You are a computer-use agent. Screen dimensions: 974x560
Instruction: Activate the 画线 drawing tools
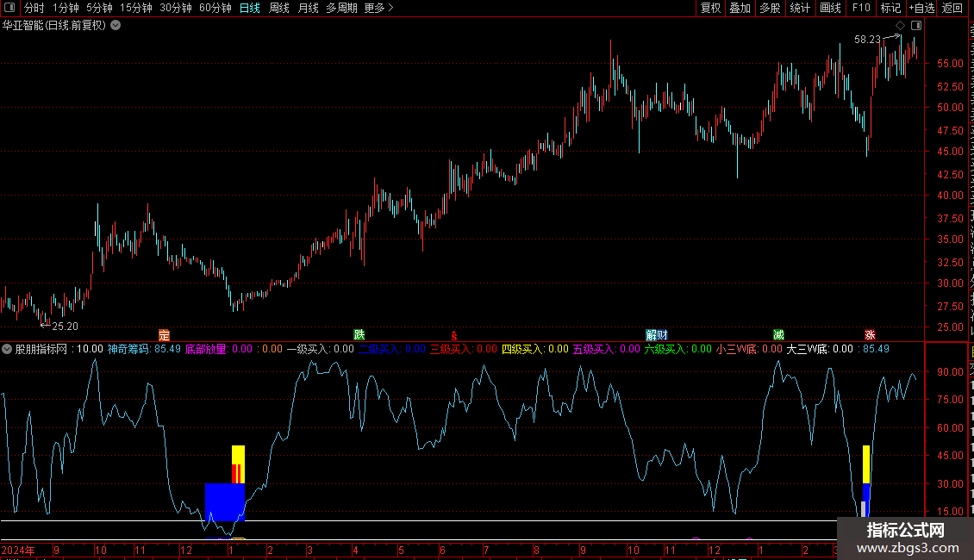[x=830, y=8]
